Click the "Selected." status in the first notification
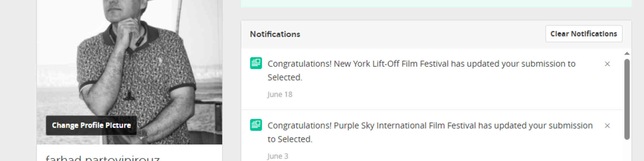 [x=285, y=78]
